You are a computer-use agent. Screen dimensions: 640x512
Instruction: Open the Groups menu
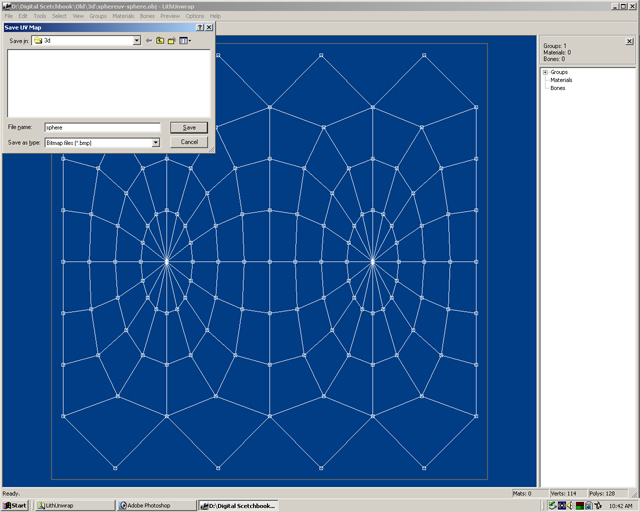98,16
